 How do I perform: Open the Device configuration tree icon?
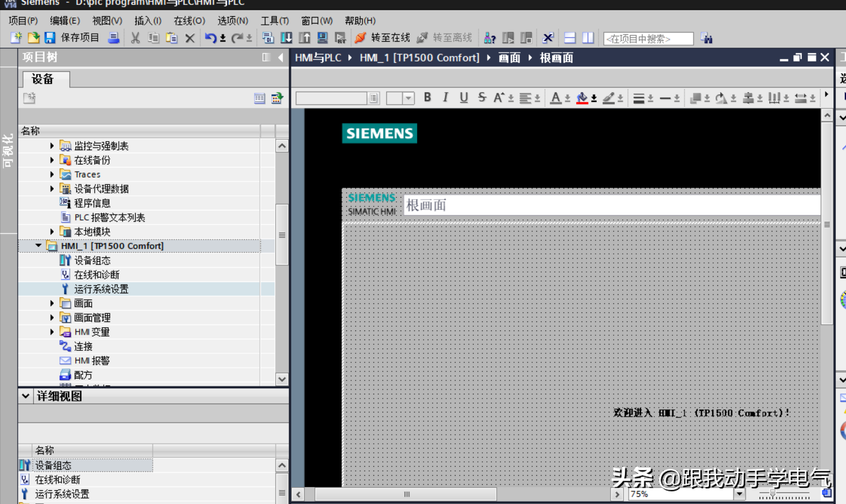pyautogui.click(x=65, y=260)
